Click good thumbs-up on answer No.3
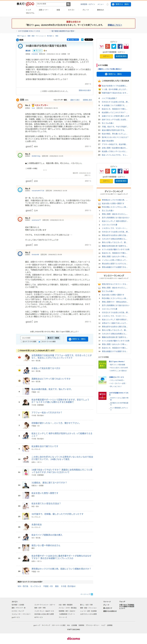The height and width of the screenshot is (644, 147). (x=29, y=245)
